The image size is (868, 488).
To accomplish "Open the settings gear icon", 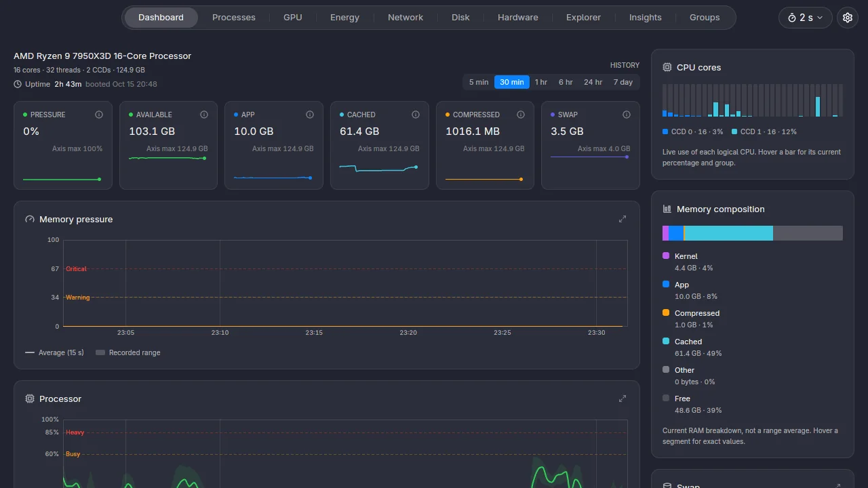I will [x=848, y=18].
